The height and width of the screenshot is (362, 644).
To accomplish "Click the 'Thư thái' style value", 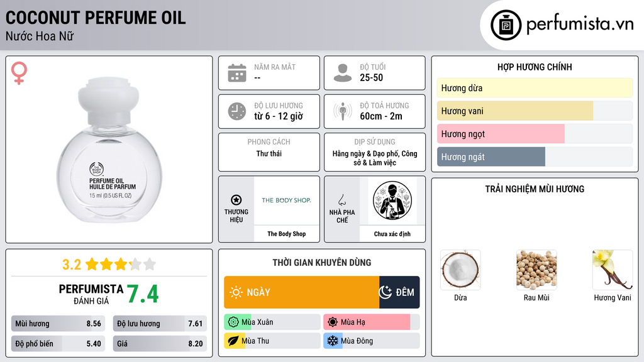I will [269, 153].
